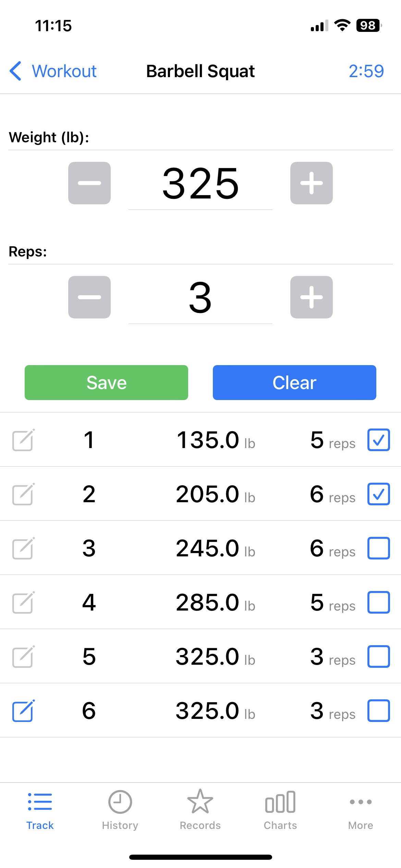Viewport: 401px width, 868px height.
Task: Tap the edit icon for set 1
Action: coord(23,440)
